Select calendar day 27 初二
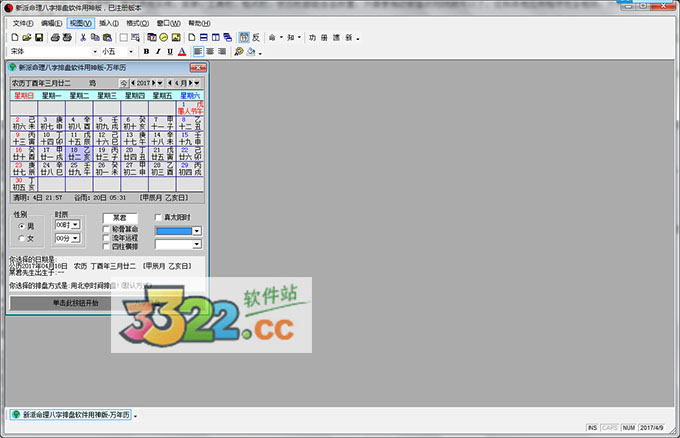 [134, 169]
